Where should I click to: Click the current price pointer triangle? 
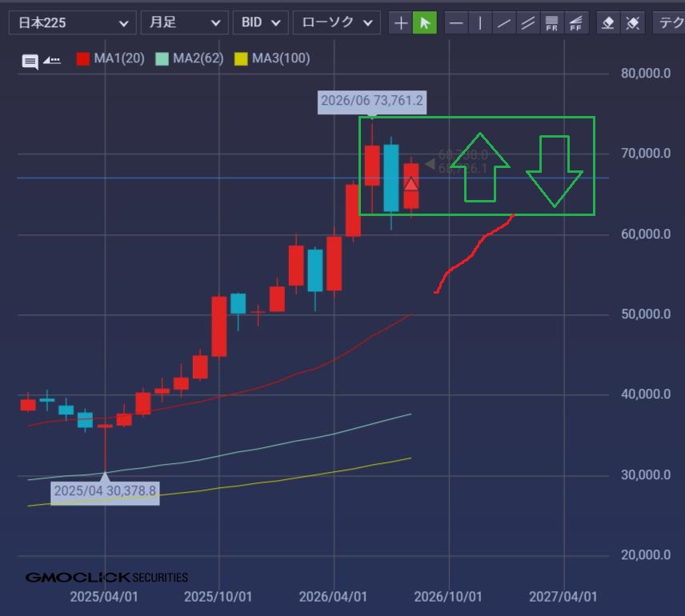pos(430,164)
